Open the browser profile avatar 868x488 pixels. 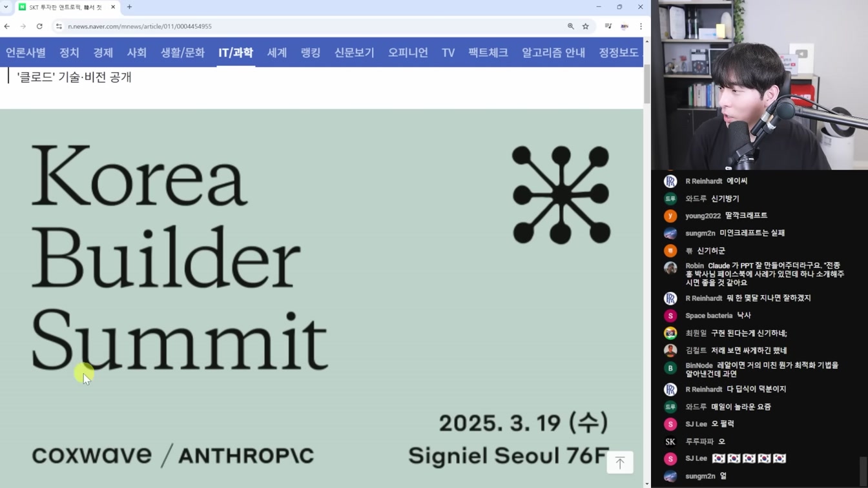[625, 26]
